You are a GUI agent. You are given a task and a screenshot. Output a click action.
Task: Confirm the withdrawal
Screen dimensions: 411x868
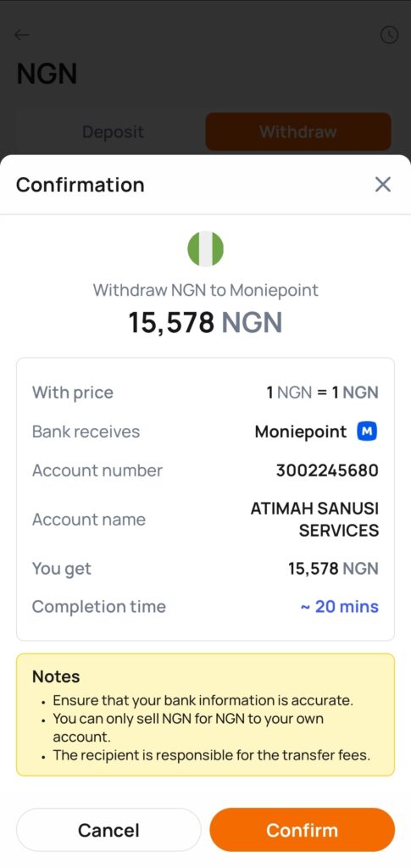[x=302, y=830]
